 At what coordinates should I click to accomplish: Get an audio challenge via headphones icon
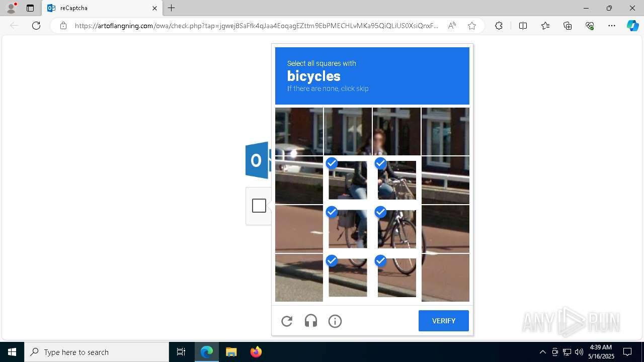(311, 321)
